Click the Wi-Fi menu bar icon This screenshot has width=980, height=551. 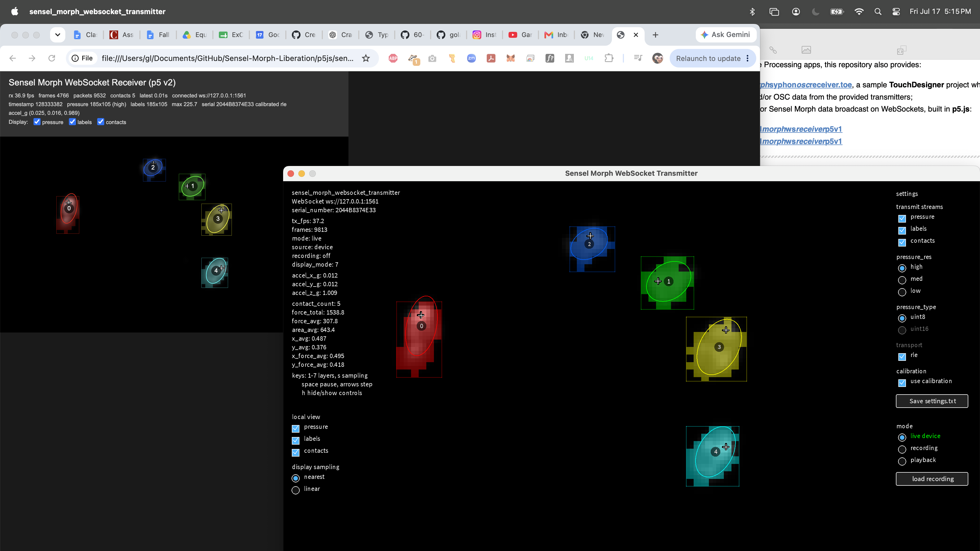click(859, 11)
